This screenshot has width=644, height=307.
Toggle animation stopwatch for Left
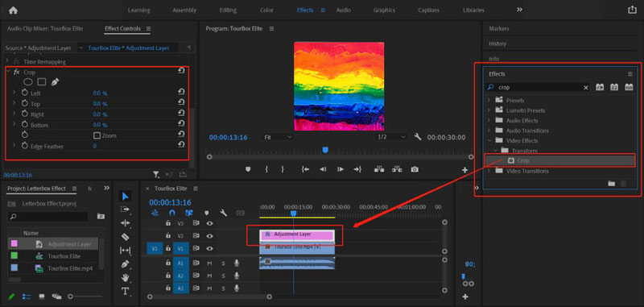point(24,93)
